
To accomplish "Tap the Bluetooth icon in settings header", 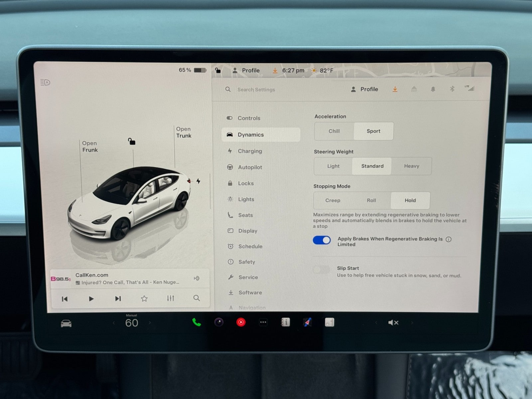I will (x=452, y=89).
